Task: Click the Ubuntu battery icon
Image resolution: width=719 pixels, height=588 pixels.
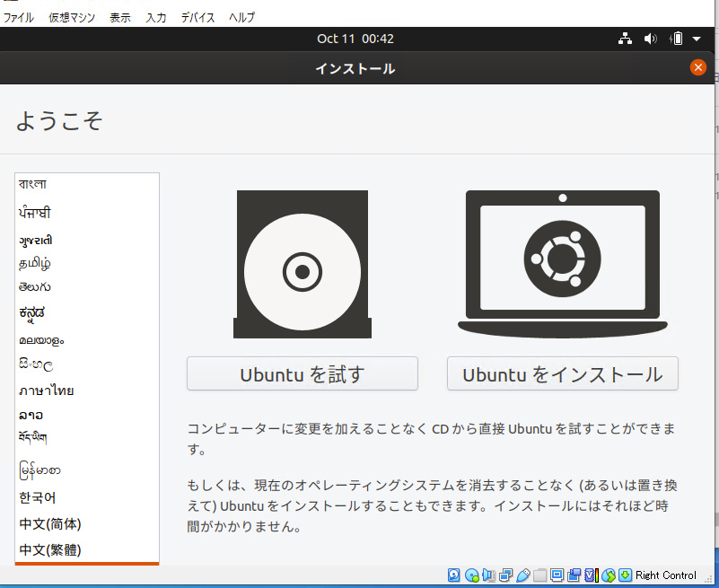Action: pyautogui.click(x=676, y=39)
